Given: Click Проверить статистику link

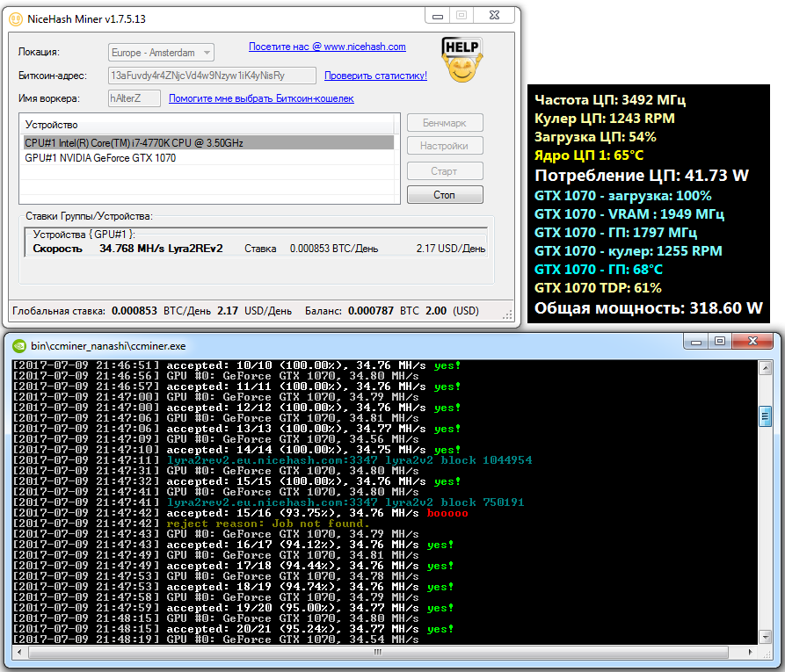Looking at the screenshot, I should pos(376,76).
